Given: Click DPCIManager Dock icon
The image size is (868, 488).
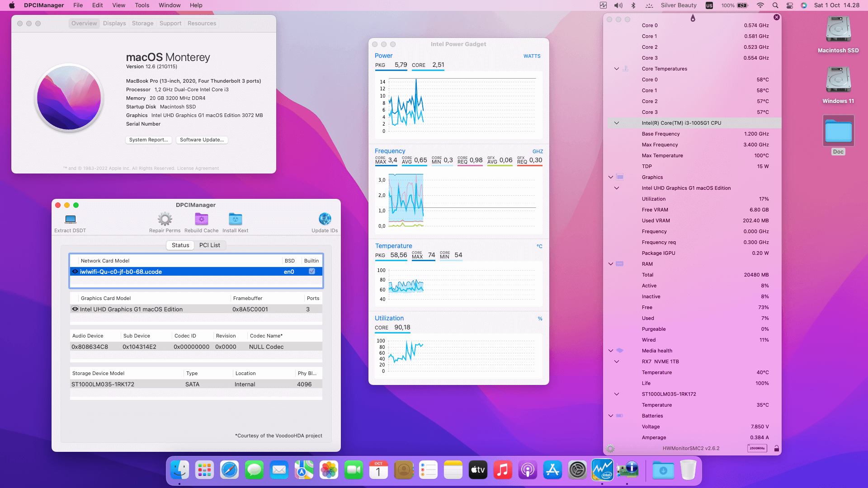Looking at the screenshot, I should (x=627, y=470).
